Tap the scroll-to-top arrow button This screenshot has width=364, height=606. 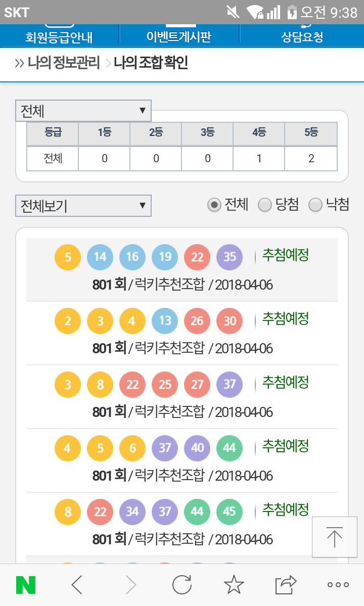pos(334,537)
